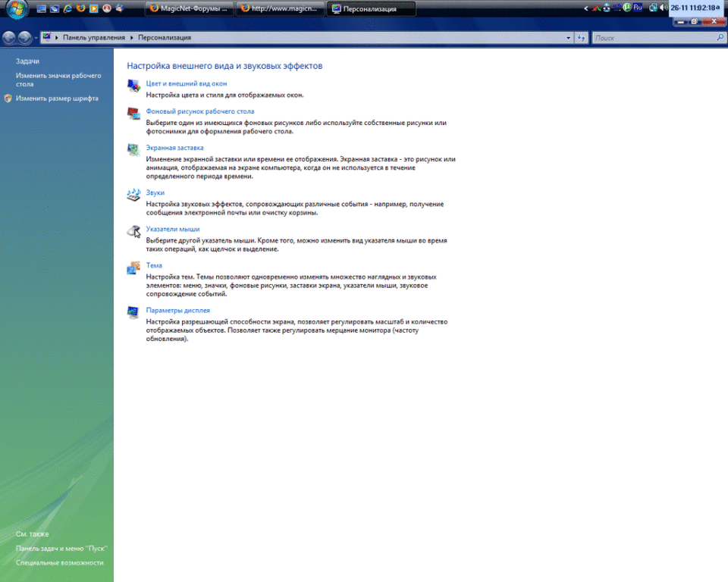Click the Show Desktop quick launch icon

point(42,8)
